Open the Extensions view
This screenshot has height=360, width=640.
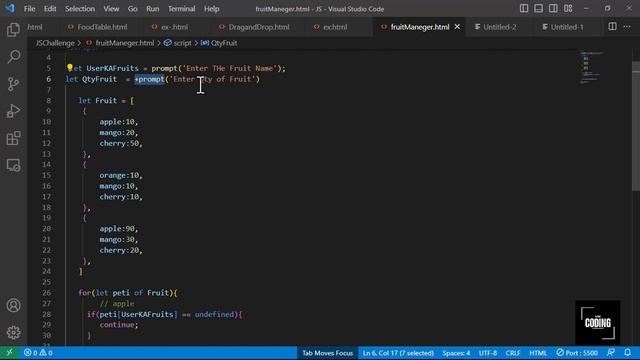coord(13,138)
